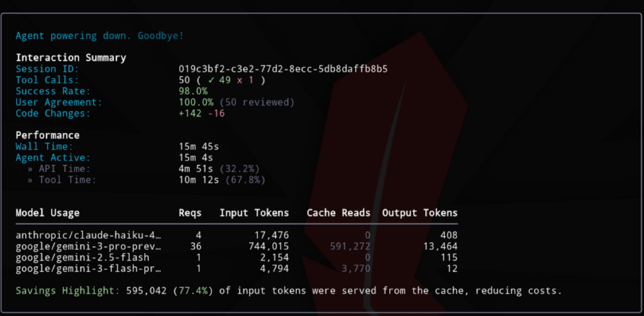Click the Interaction Summary heading
This screenshot has height=316, width=644.
click(x=70, y=57)
